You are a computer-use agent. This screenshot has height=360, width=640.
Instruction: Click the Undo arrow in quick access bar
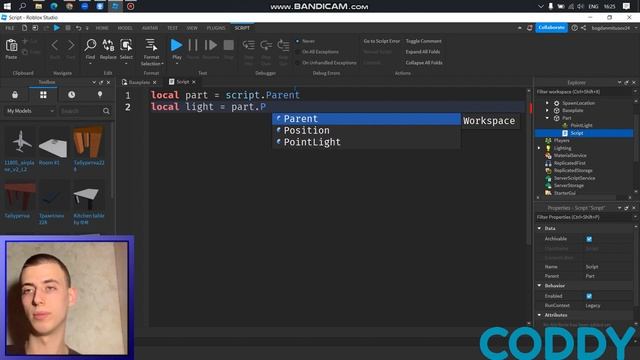pyautogui.click(x=78, y=28)
